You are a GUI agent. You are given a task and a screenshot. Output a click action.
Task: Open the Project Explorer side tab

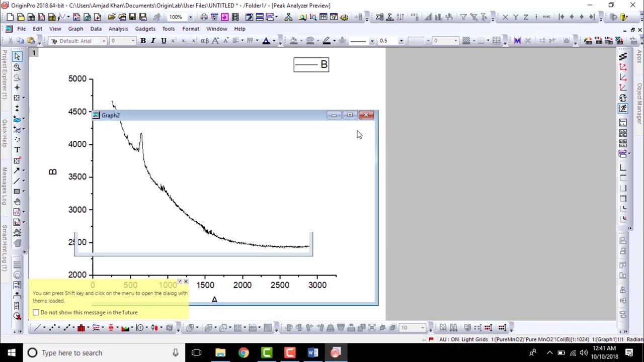pyautogui.click(x=4, y=75)
